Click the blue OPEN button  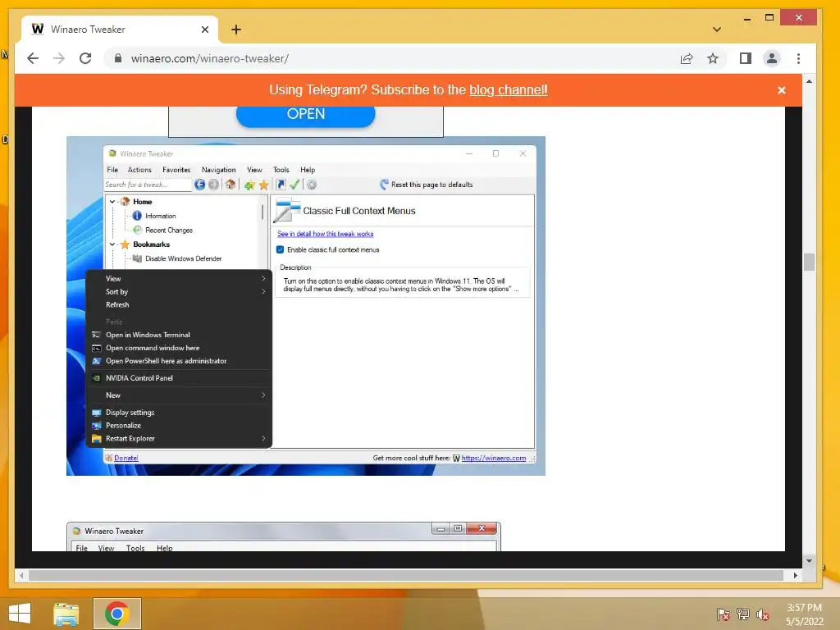305,114
